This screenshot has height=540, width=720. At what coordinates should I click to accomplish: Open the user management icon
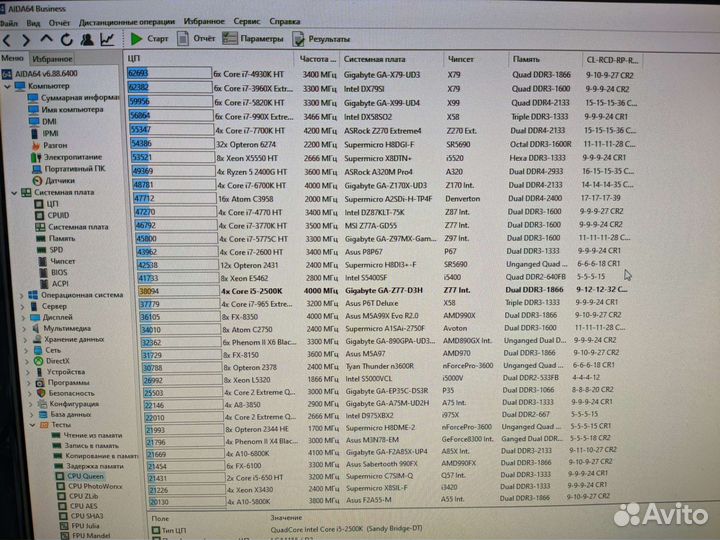pos(87,39)
